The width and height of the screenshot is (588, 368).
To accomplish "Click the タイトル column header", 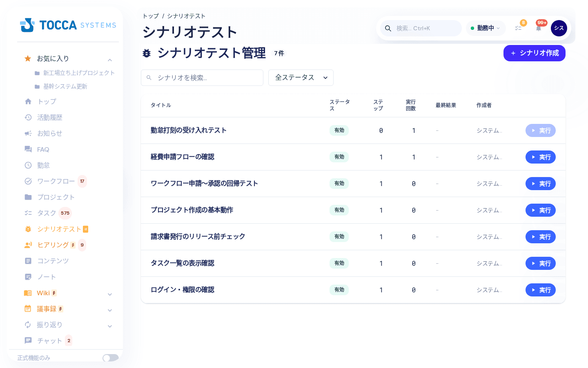I will click(161, 105).
